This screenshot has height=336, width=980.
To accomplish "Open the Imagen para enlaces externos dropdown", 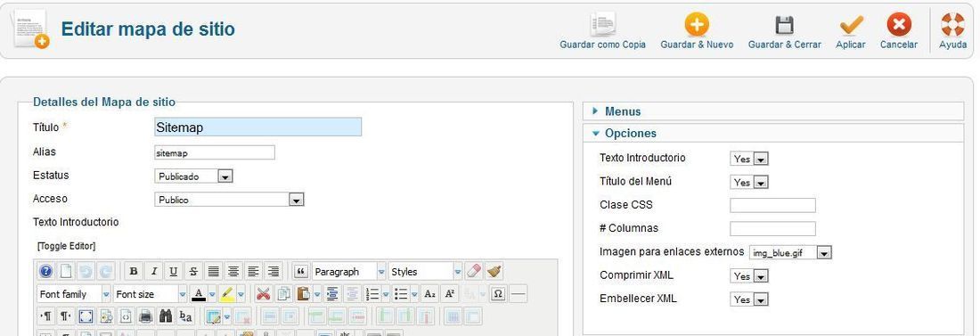I will pyautogui.click(x=790, y=253).
